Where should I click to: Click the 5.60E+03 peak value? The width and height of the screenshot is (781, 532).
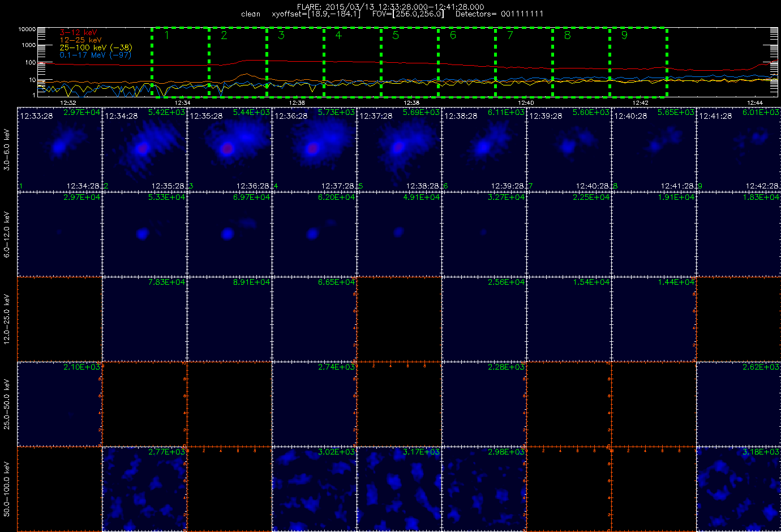click(591, 113)
